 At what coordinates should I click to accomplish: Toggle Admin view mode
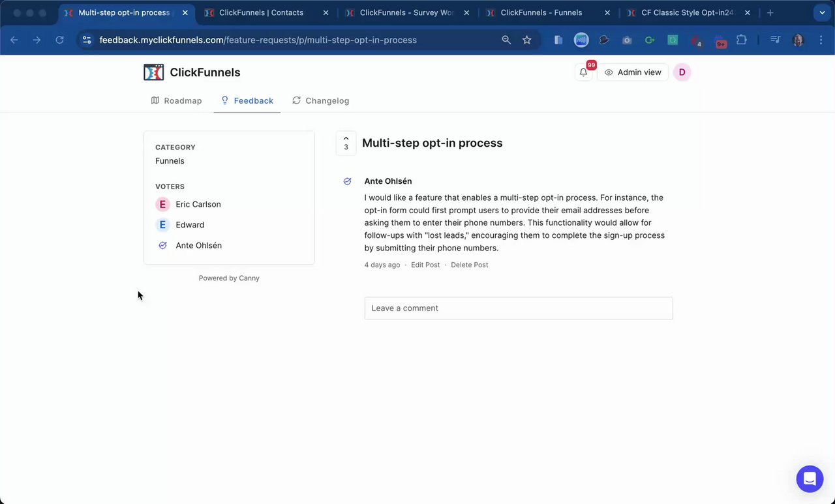[x=633, y=72]
